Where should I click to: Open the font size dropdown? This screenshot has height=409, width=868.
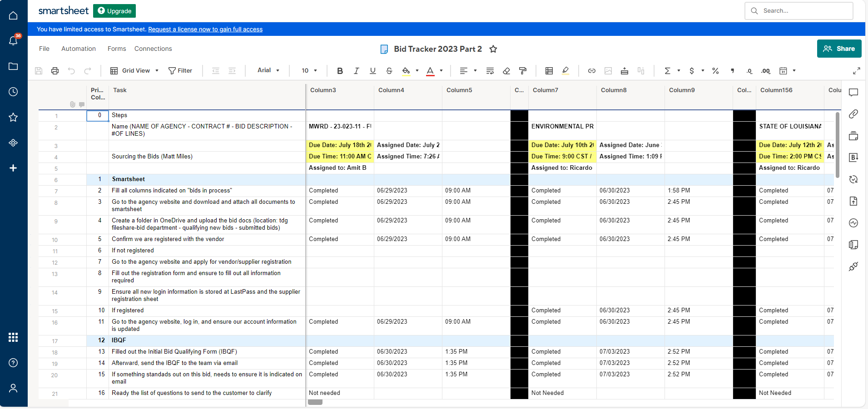[x=309, y=70]
